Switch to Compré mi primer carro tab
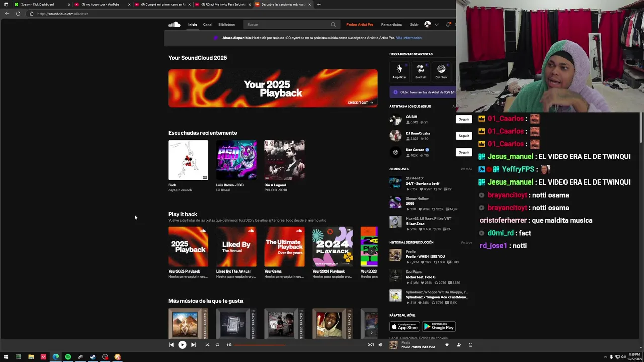Viewport: 644px width, 362px height. [163, 4]
